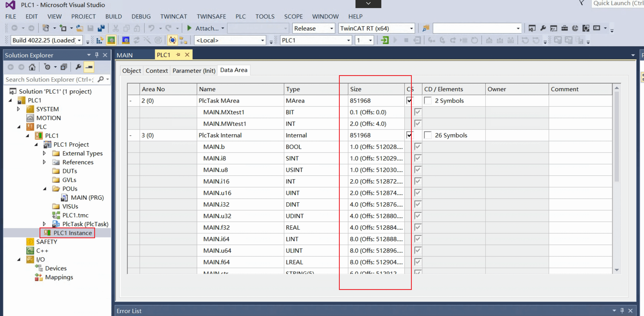Open the Release configuration dropdown

pyautogui.click(x=331, y=28)
